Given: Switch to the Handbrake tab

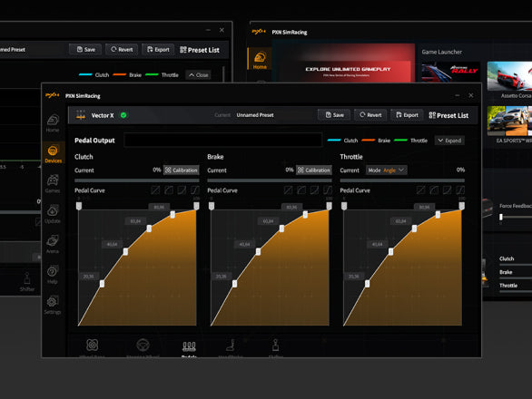Looking at the screenshot, I should pos(231,347).
